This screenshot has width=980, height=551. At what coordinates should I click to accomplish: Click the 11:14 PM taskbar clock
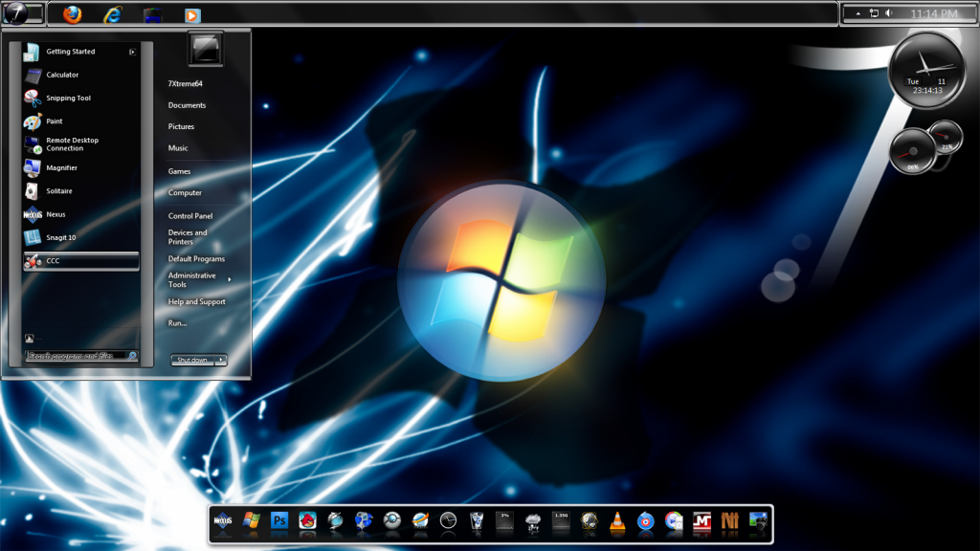point(934,13)
